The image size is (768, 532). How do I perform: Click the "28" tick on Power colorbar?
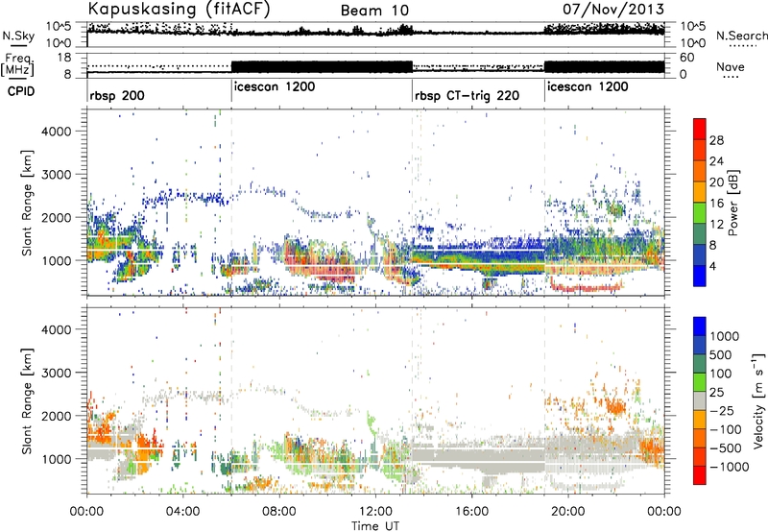716,140
